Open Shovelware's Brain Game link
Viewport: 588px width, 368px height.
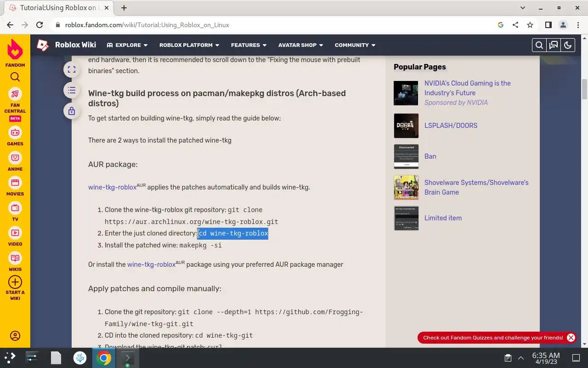[476, 187]
